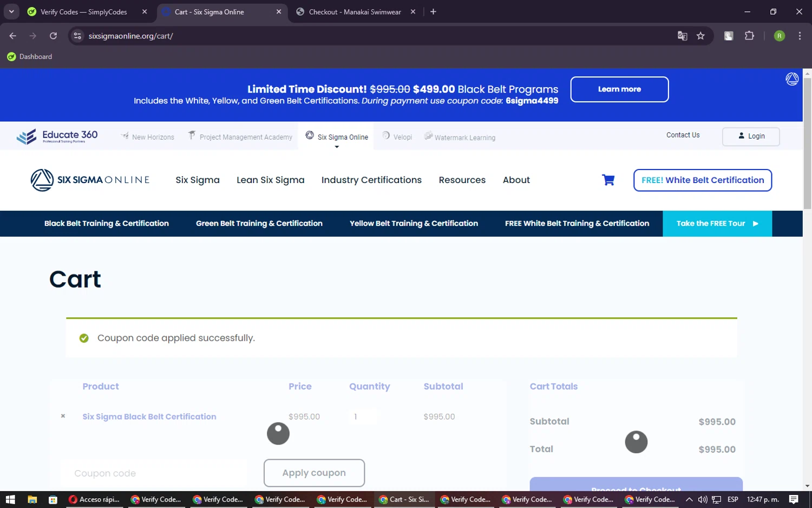Screen dimensions: 812x508
Task: Click the Apply coupon button
Action: pyautogui.click(x=314, y=473)
